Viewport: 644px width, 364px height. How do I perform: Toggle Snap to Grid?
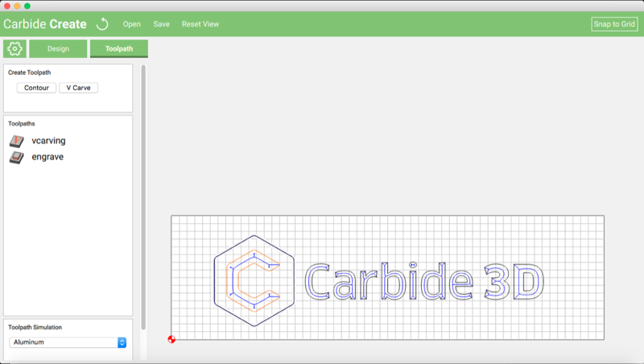tap(614, 24)
